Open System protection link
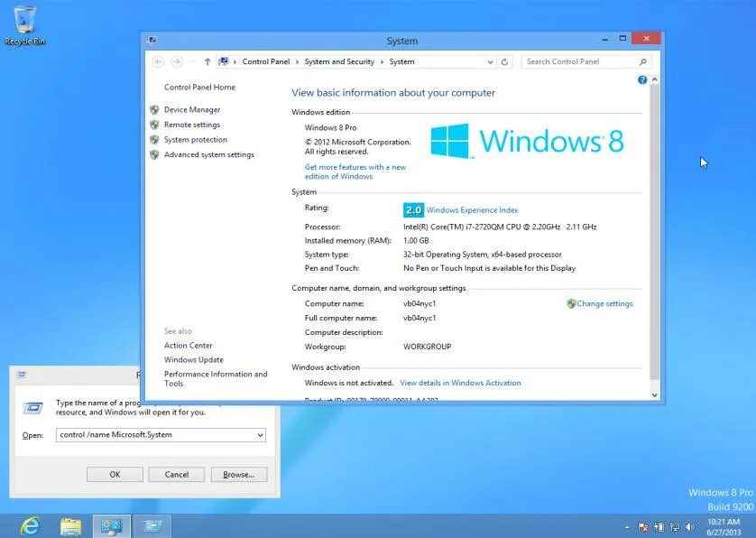The image size is (756, 538). (x=195, y=140)
